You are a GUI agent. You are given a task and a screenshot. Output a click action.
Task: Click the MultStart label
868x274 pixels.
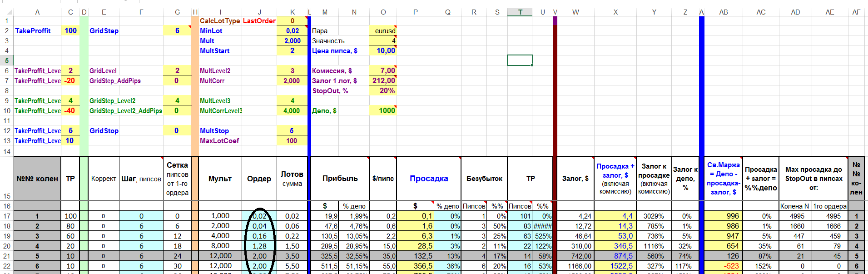pyautogui.click(x=215, y=51)
